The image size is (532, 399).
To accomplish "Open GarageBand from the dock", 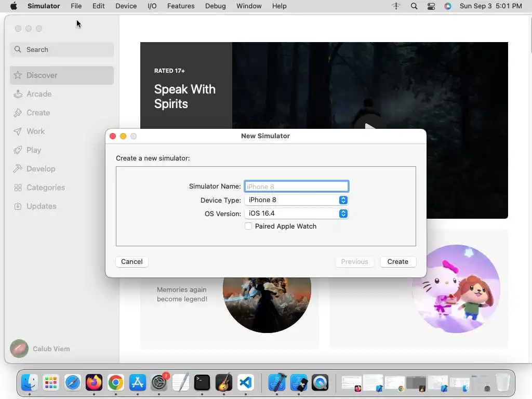I will point(224,383).
